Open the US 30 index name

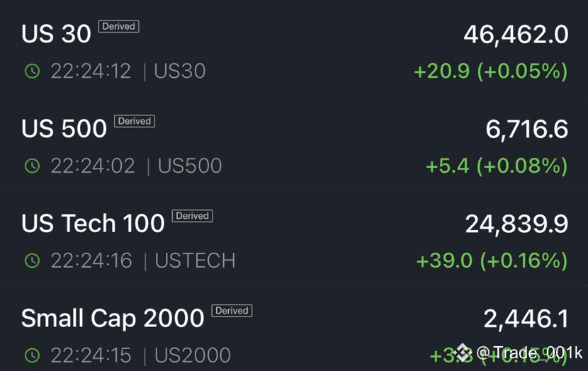[57, 34]
